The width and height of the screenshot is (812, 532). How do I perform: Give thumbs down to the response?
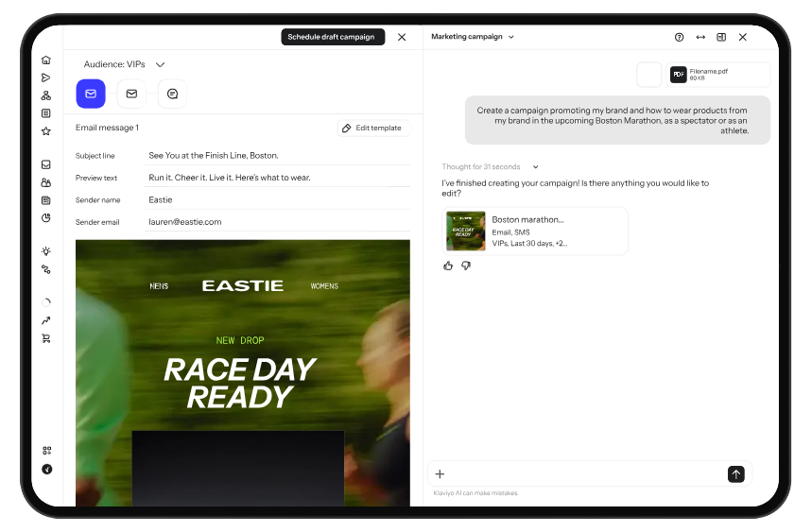point(466,266)
